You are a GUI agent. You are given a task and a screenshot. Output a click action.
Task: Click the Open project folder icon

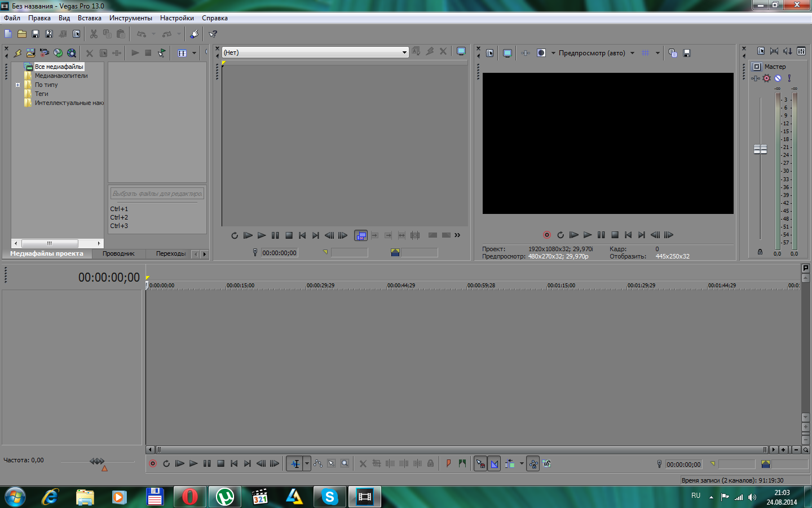coord(22,34)
